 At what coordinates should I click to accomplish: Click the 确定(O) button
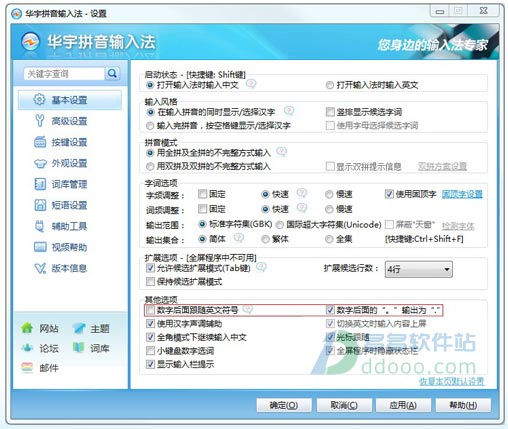coord(284,405)
